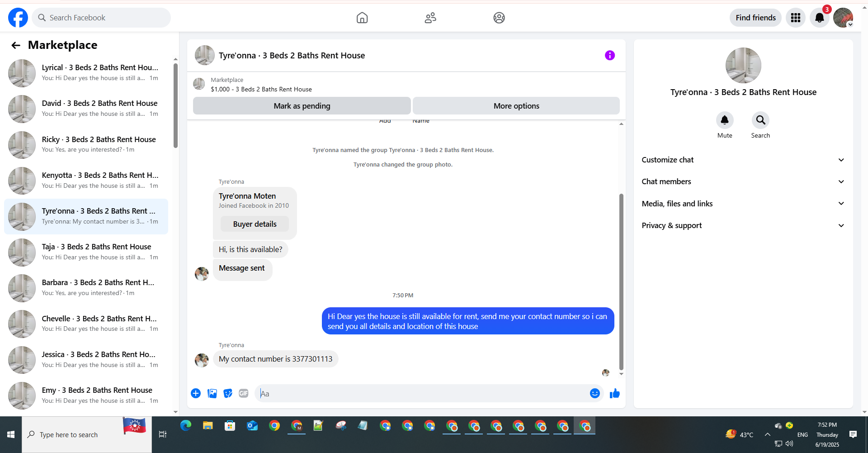
Task: Open the Kenyotta conversation
Action: point(86,180)
